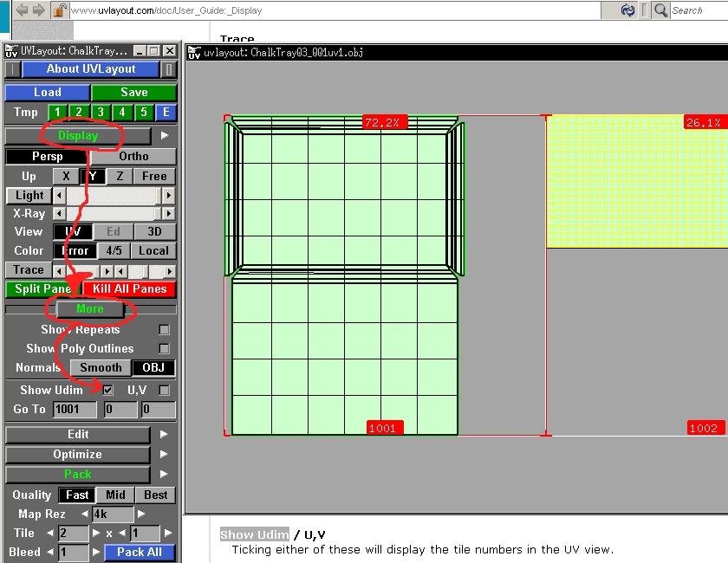The height and width of the screenshot is (563, 728).
Task: Click the left arrow of the Light slider
Action: click(x=59, y=196)
